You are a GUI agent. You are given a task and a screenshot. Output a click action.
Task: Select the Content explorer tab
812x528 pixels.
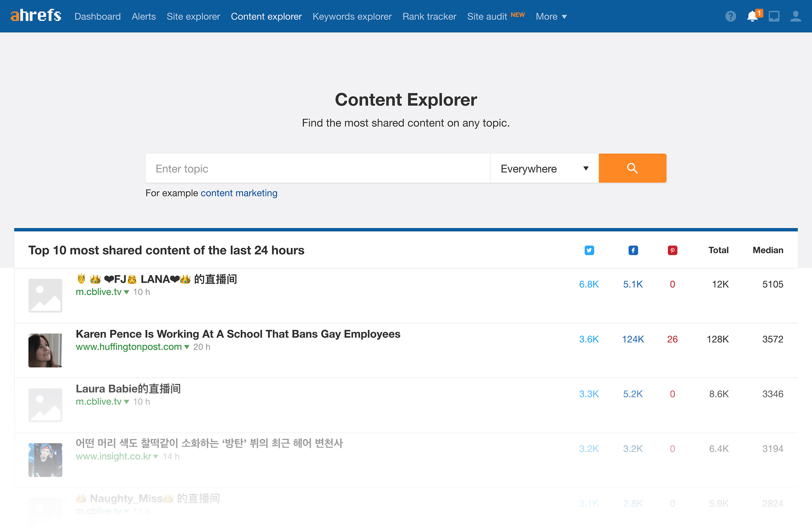[266, 16]
